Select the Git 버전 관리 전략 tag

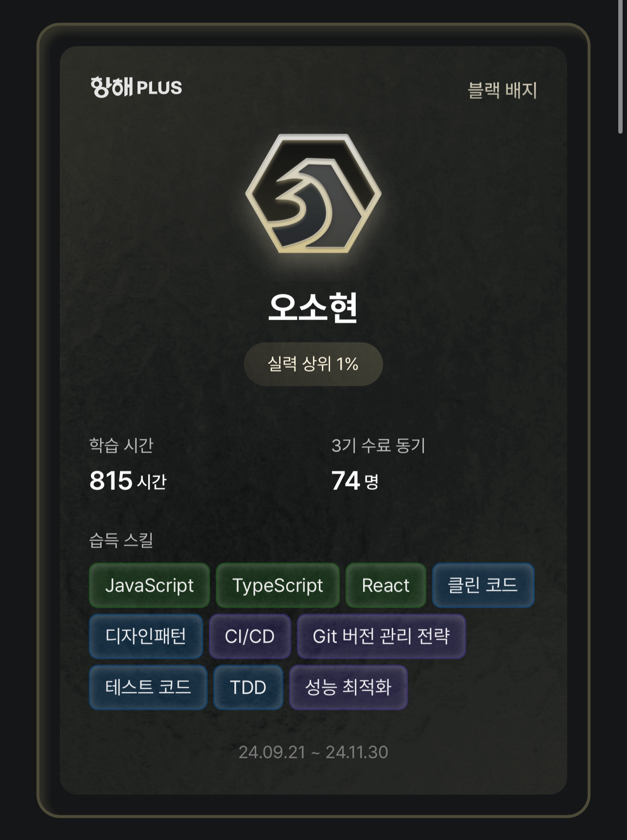(382, 636)
